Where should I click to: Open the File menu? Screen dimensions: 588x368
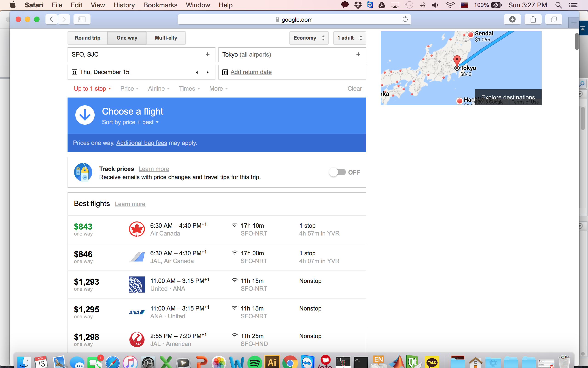coord(57,5)
